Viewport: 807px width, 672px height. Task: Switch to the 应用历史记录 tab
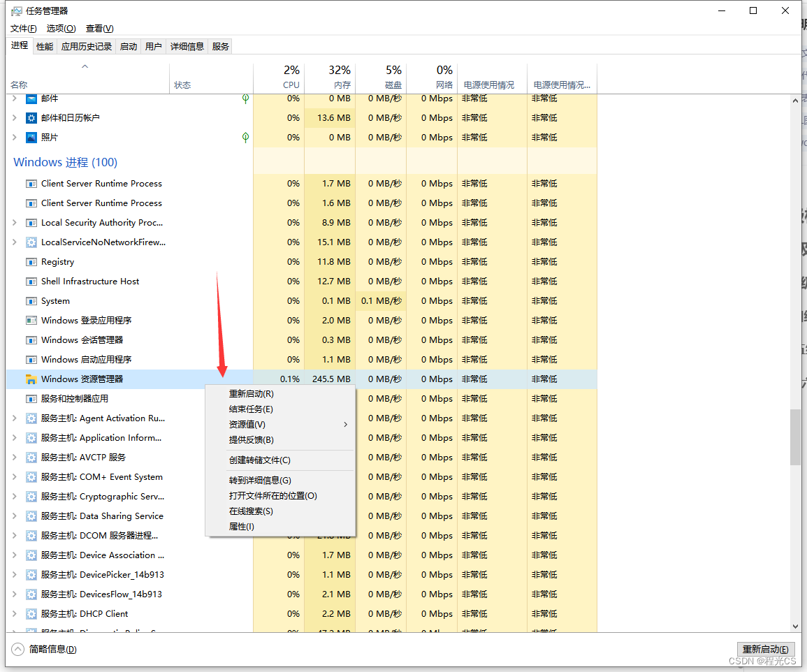87,46
